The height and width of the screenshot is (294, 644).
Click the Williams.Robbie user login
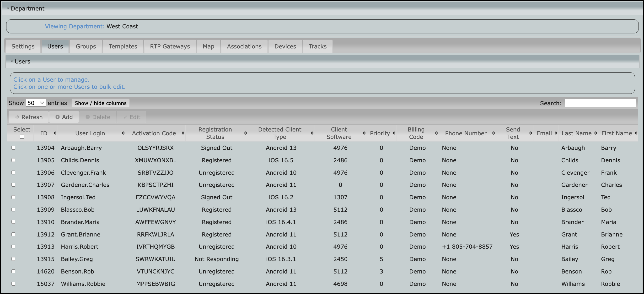[83, 284]
